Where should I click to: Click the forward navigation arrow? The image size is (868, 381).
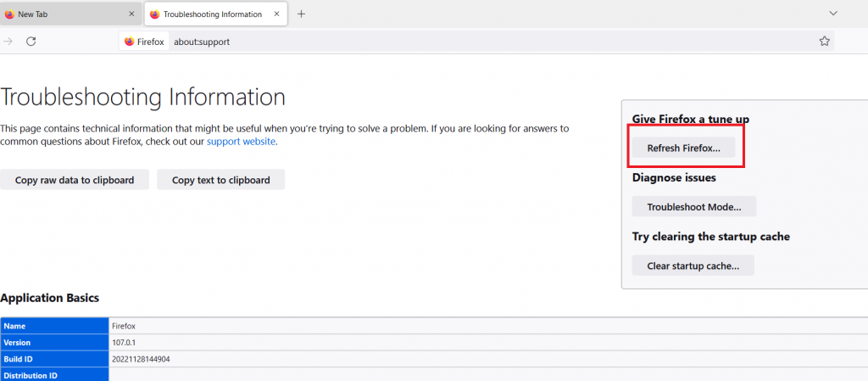pyautogui.click(x=8, y=41)
